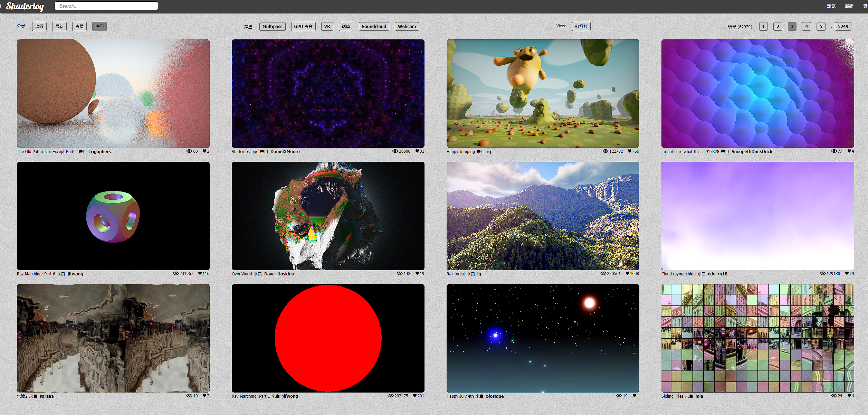This screenshot has height=415, width=868.
Task: Click the Shadertoy logo
Action: pos(25,6)
